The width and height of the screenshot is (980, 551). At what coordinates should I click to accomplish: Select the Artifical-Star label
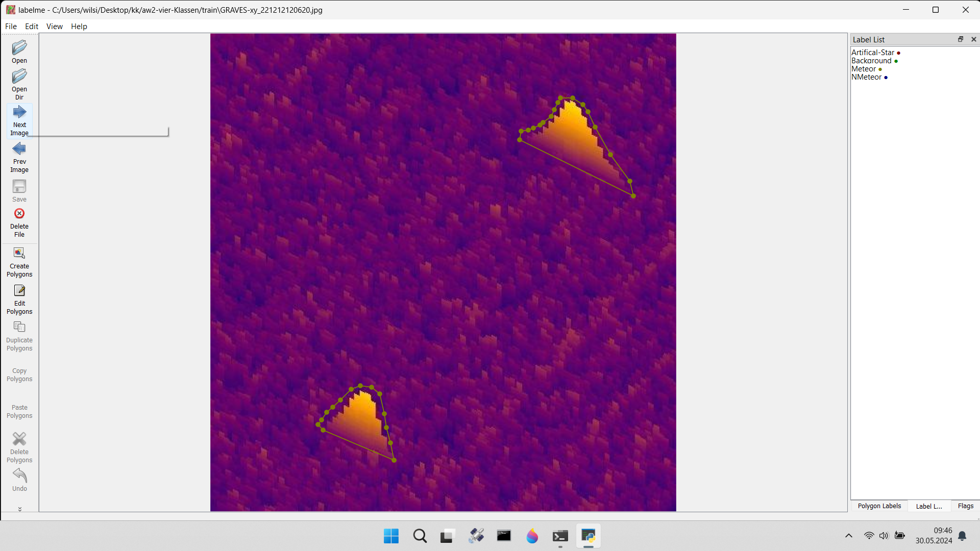(876, 53)
